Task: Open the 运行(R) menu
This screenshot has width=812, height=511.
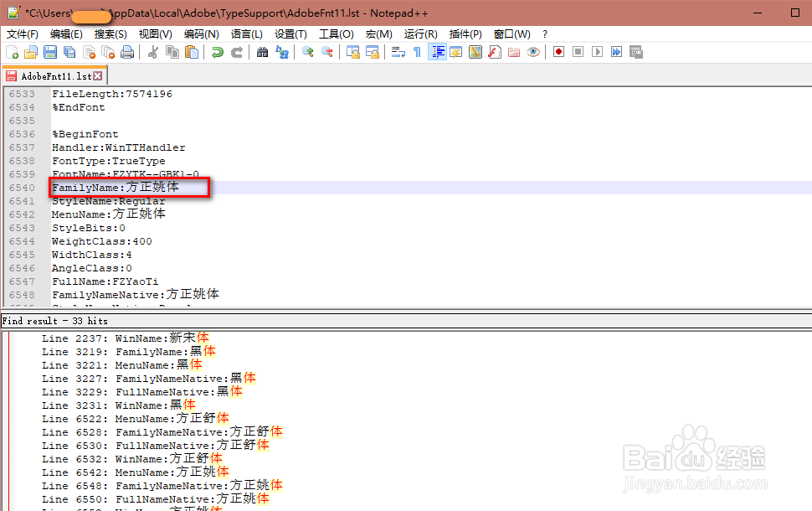Action: 420,34
